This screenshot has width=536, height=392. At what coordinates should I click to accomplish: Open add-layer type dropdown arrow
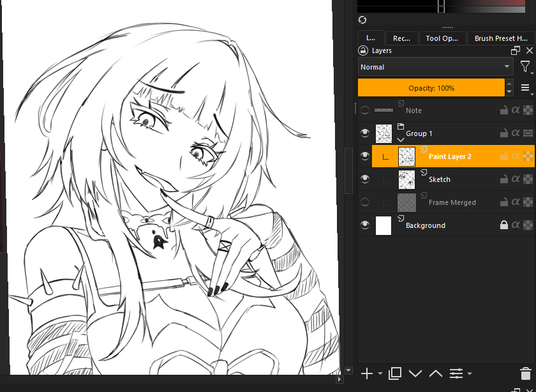(x=380, y=373)
